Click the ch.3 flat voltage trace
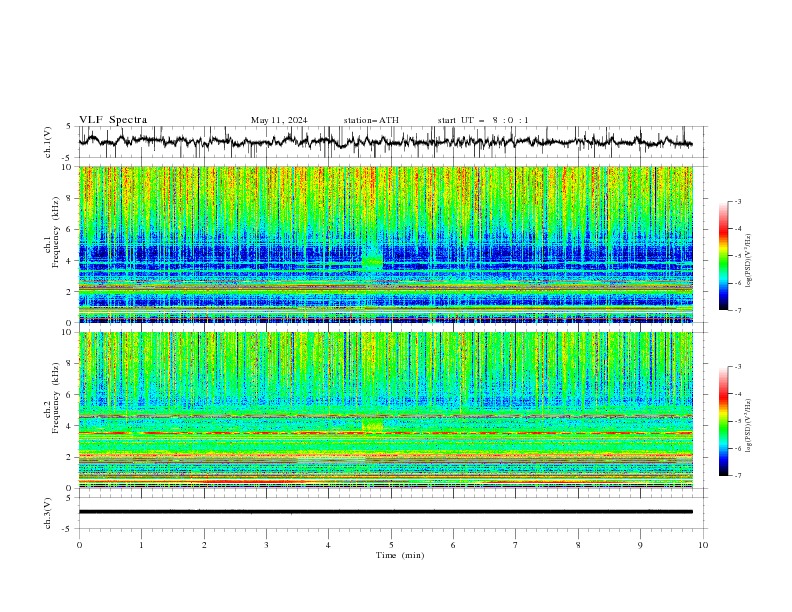The image size is (792, 612). [385, 512]
